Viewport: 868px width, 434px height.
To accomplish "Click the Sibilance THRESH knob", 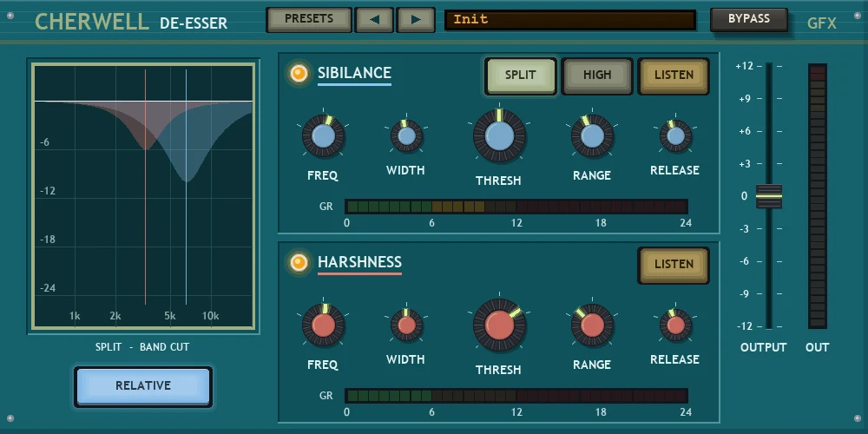I will 499,135.
